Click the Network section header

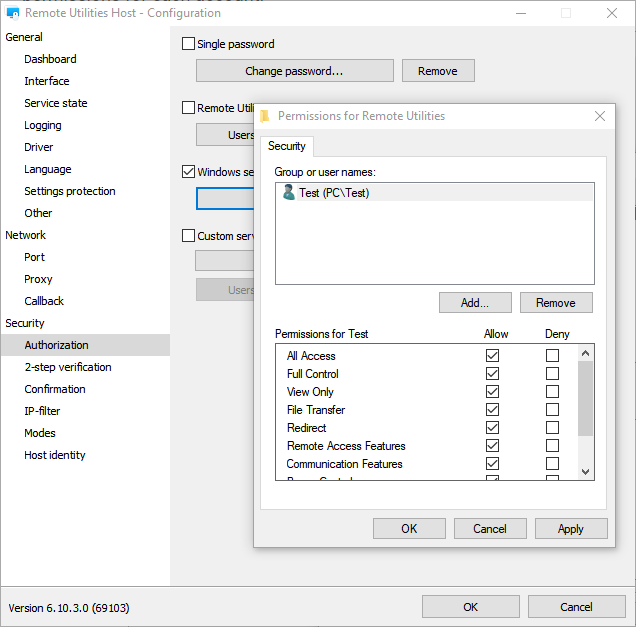click(25, 235)
